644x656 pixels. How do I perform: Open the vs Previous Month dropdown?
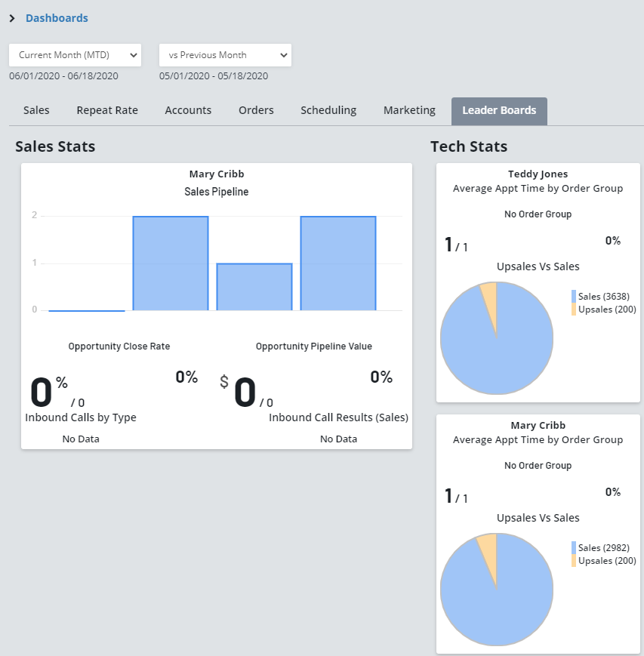(x=225, y=55)
